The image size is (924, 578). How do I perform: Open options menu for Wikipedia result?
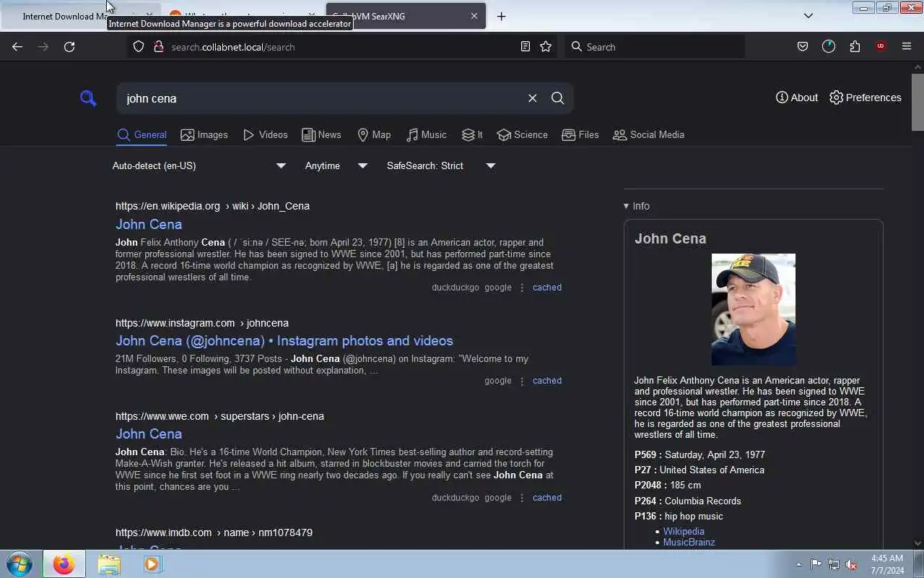tap(522, 288)
